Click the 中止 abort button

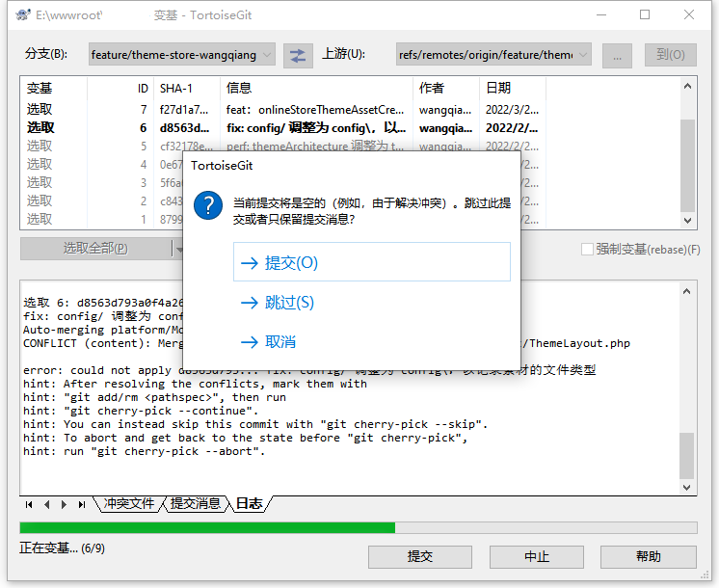(537, 557)
